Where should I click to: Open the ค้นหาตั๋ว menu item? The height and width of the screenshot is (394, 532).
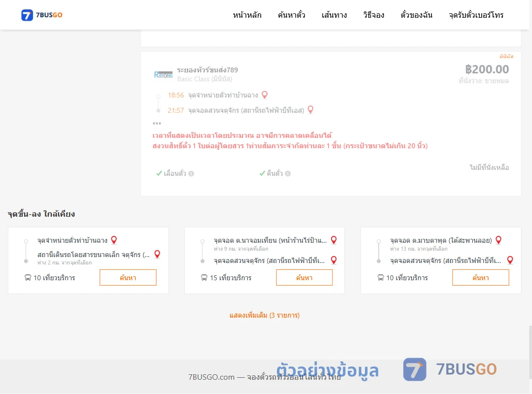(292, 15)
